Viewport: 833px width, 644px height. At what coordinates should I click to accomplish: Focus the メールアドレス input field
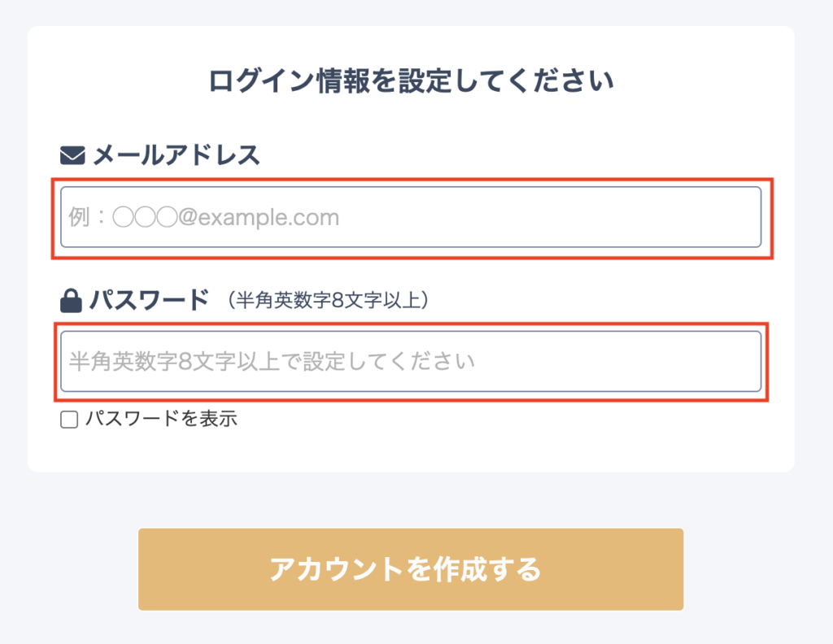pyautogui.click(x=411, y=217)
